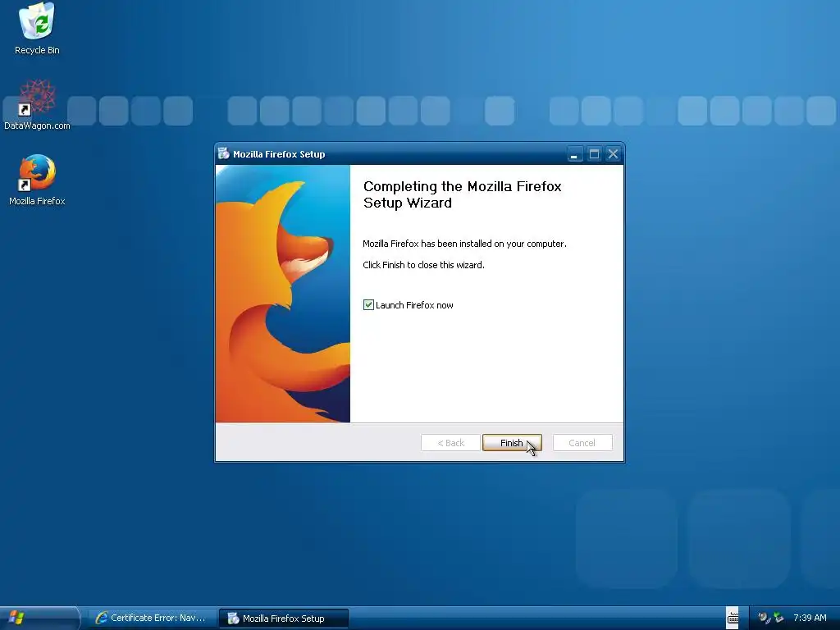
Task: Click the installer icon in the setup title bar
Action: click(223, 153)
